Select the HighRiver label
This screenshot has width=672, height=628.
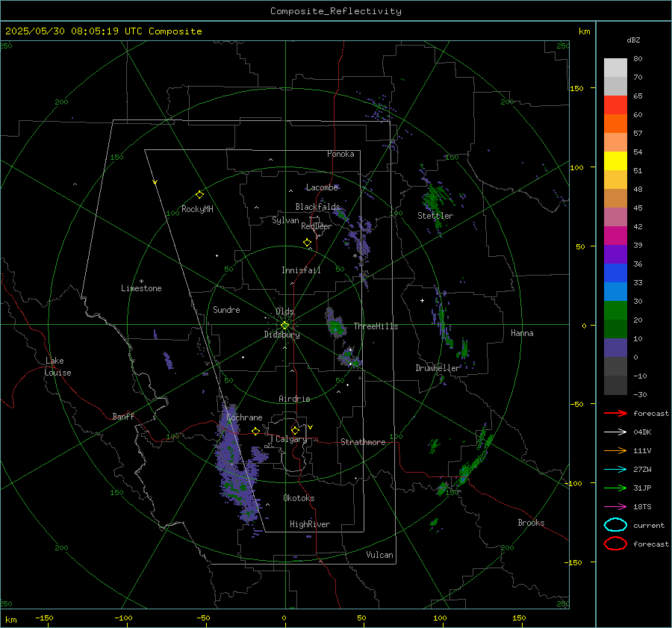coord(310,524)
